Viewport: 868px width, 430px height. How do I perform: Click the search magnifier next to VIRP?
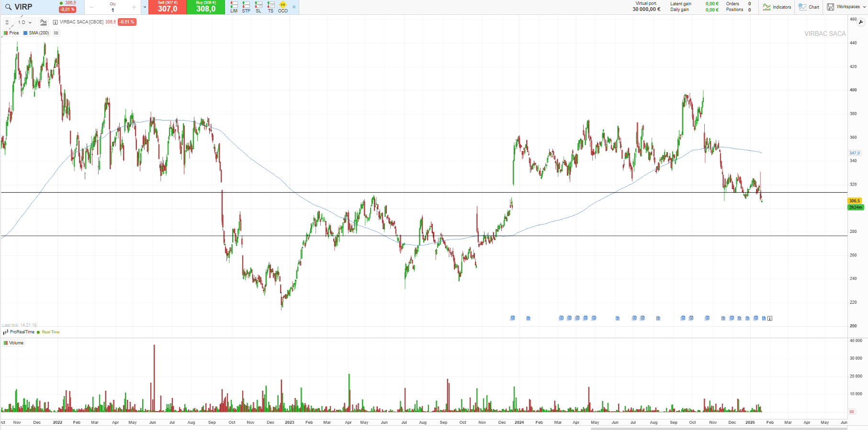(x=8, y=7)
